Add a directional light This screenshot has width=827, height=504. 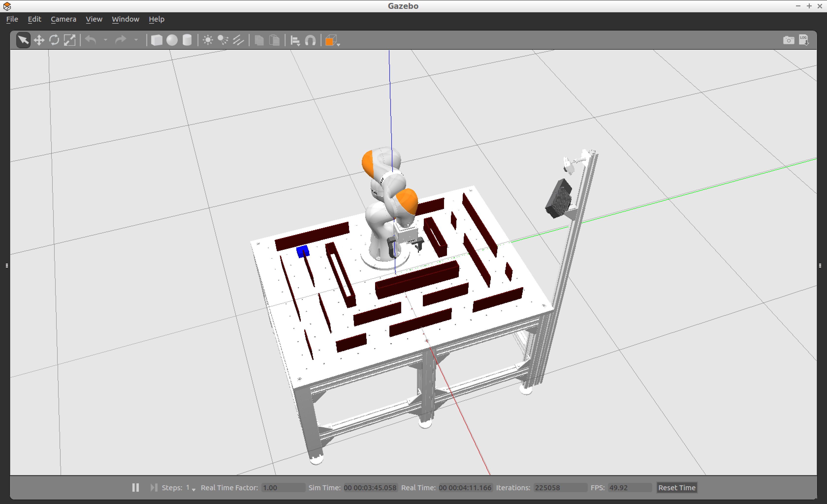[x=238, y=40]
